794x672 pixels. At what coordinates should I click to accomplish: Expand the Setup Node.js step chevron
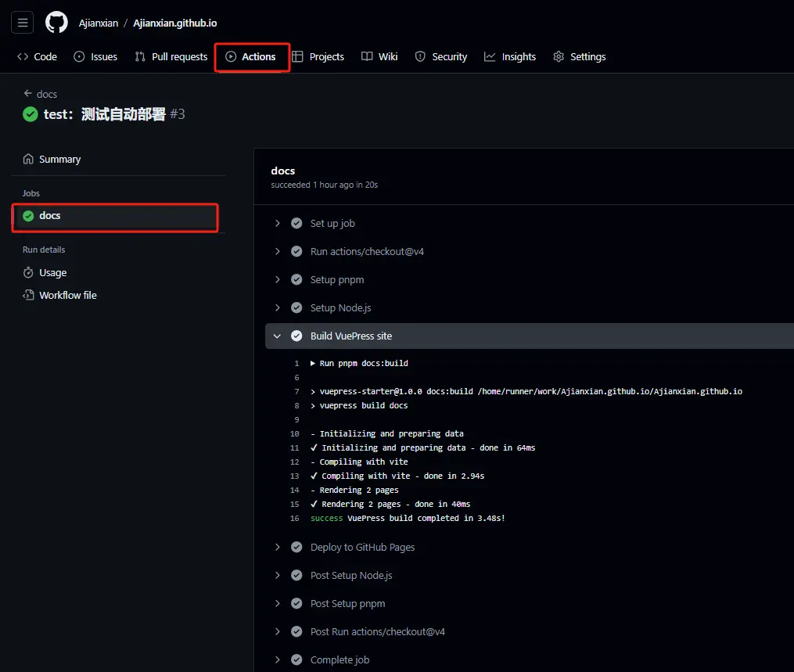tap(278, 308)
